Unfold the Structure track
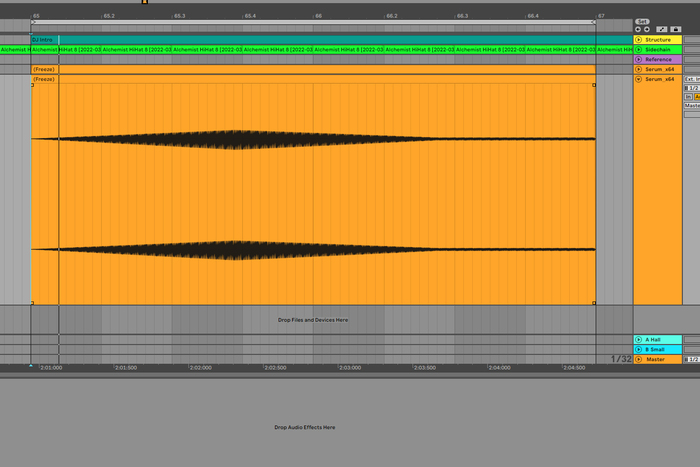 point(639,40)
